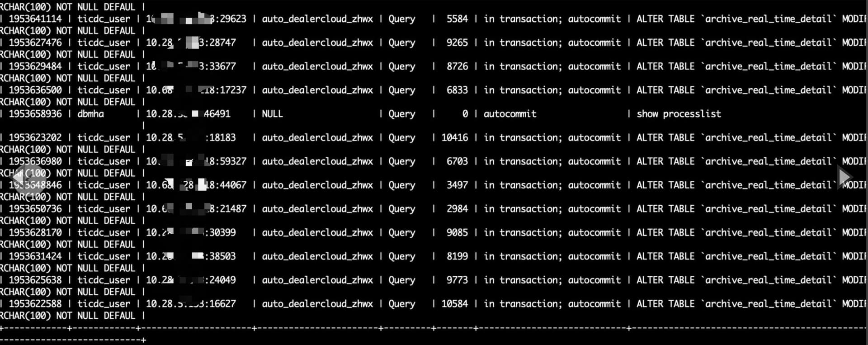Click port number 46491 in host column

(x=217, y=114)
